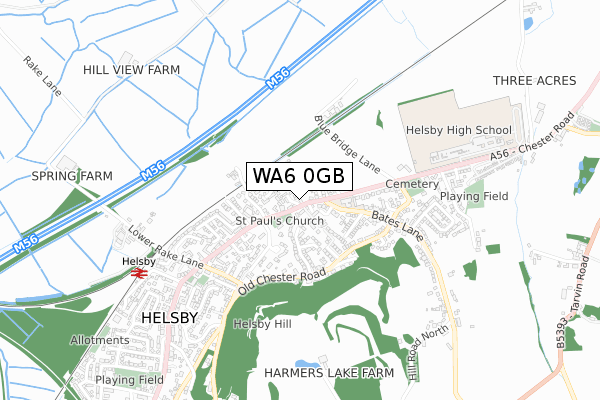Click the HILL VIEW FARM label

point(132,70)
